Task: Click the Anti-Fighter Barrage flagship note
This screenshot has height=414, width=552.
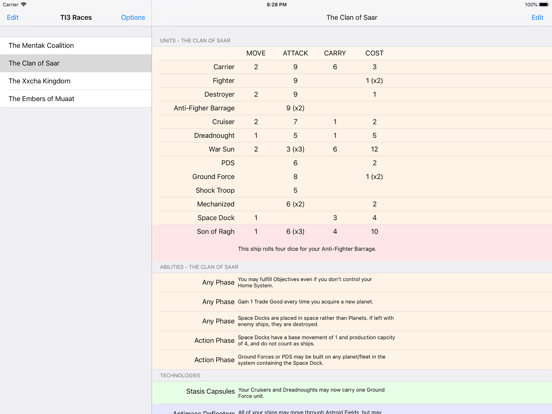Action: click(x=307, y=249)
